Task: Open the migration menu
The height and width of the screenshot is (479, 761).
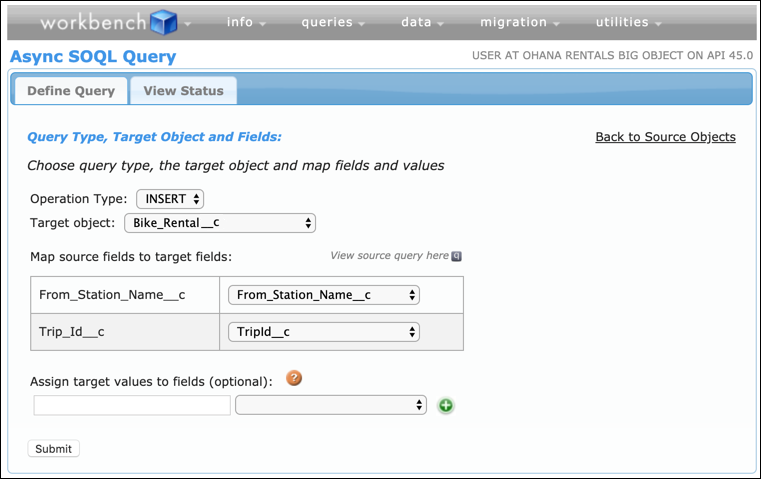Action: (519, 22)
